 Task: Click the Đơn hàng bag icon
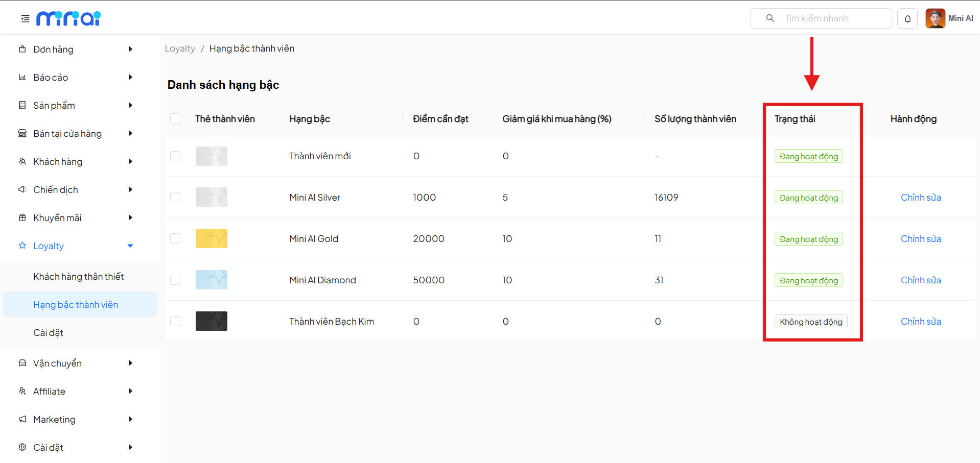22,50
